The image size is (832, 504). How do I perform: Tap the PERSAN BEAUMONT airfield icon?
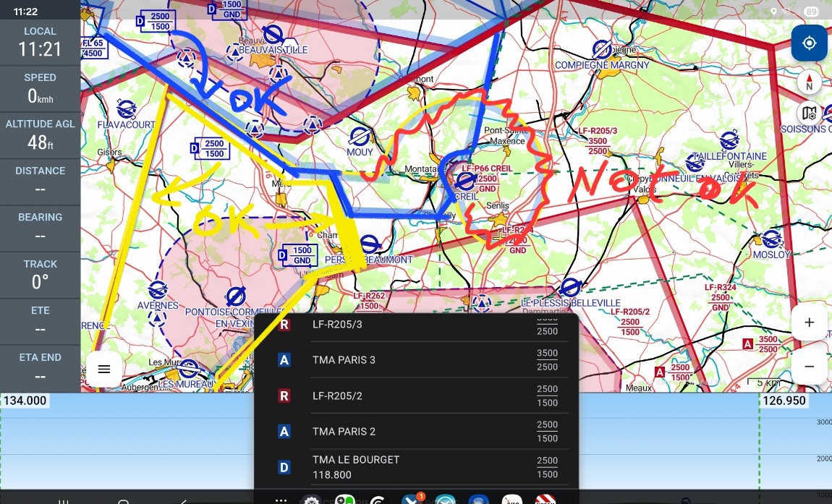coord(370,244)
